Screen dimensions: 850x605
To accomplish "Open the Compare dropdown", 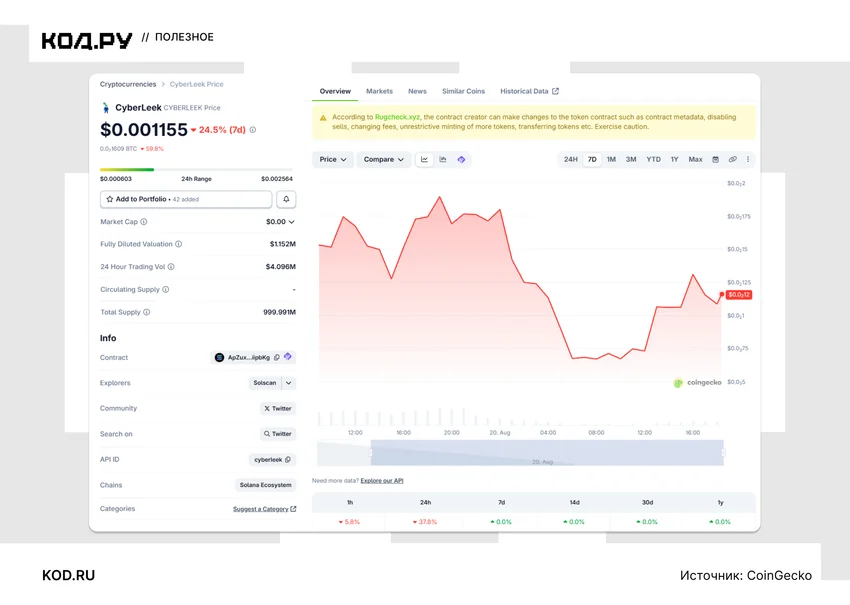I will (383, 159).
